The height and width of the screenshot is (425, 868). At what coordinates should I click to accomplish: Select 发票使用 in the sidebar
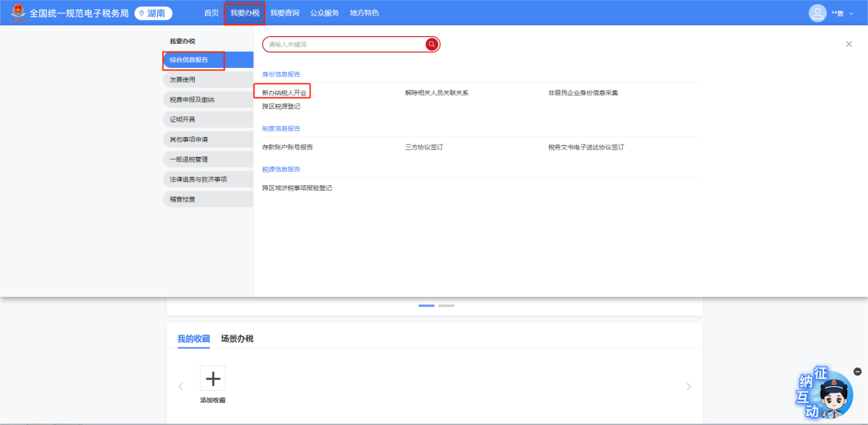click(183, 80)
